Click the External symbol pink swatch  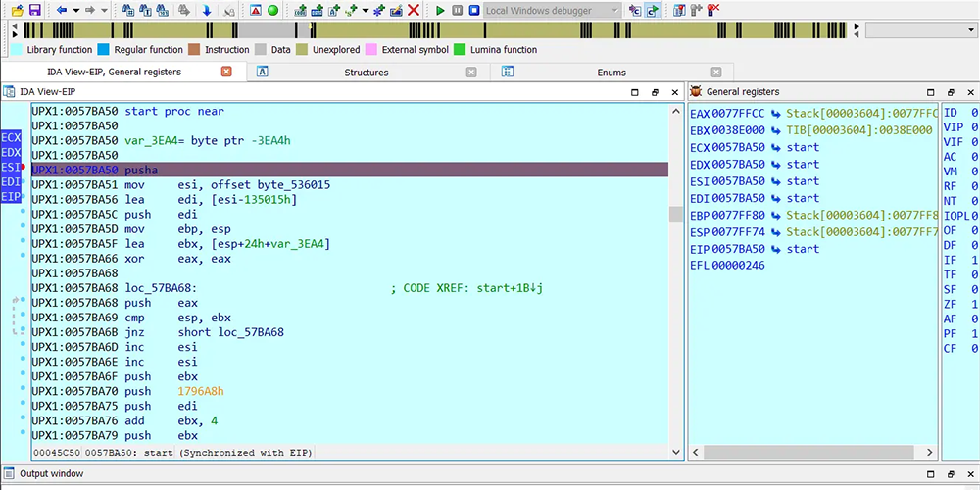[x=371, y=50]
